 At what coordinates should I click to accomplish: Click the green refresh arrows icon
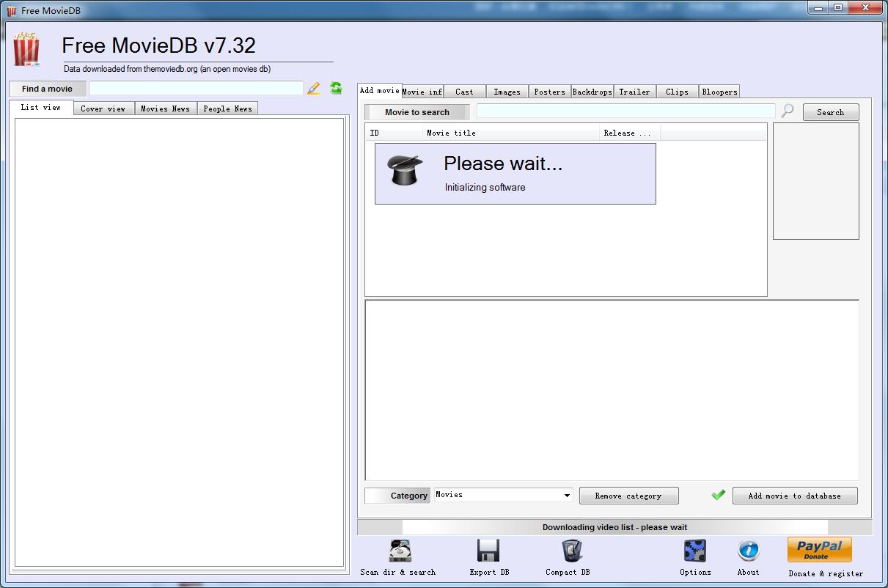point(336,88)
